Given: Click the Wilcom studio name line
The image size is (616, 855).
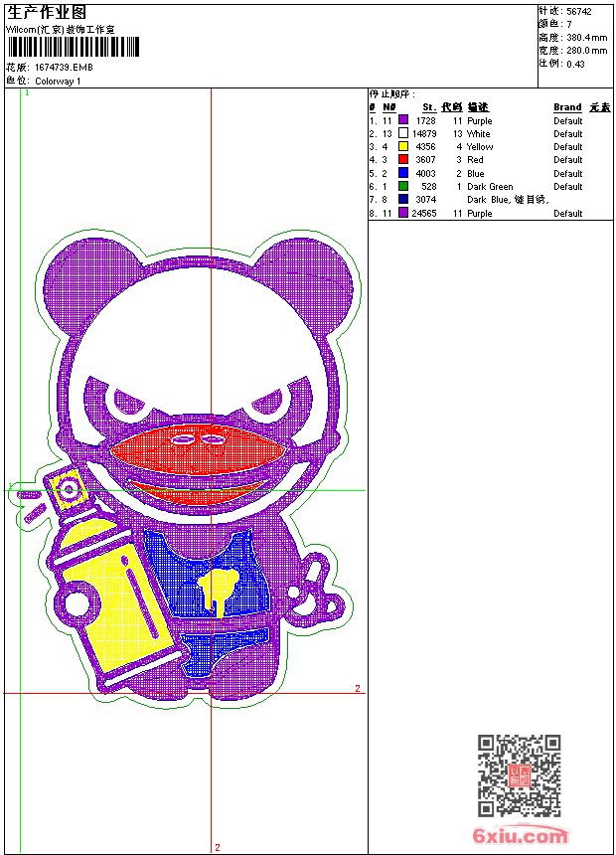Looking at the screenshot, I should pos(61,30).
